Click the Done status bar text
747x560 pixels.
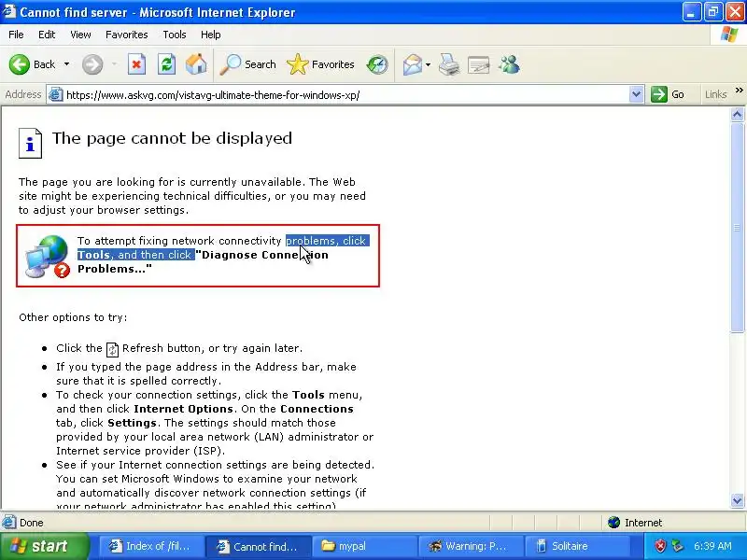(32, 523)
